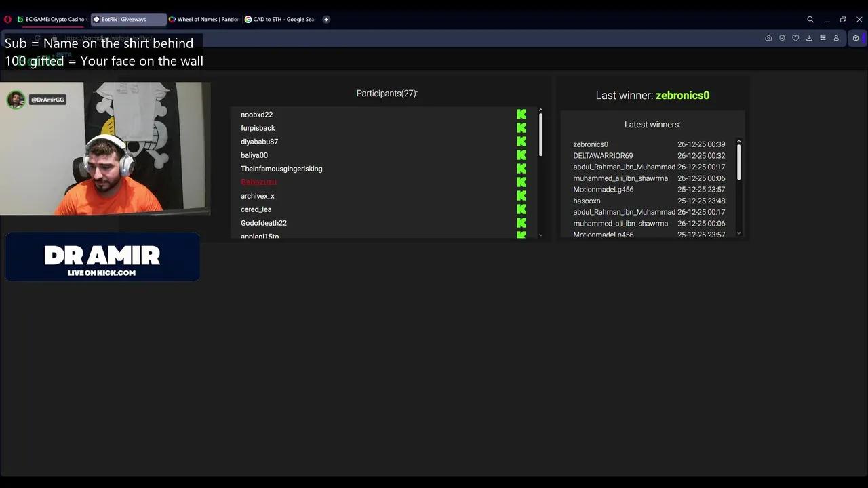Click last winner name zebronics0

coord(682,96)
